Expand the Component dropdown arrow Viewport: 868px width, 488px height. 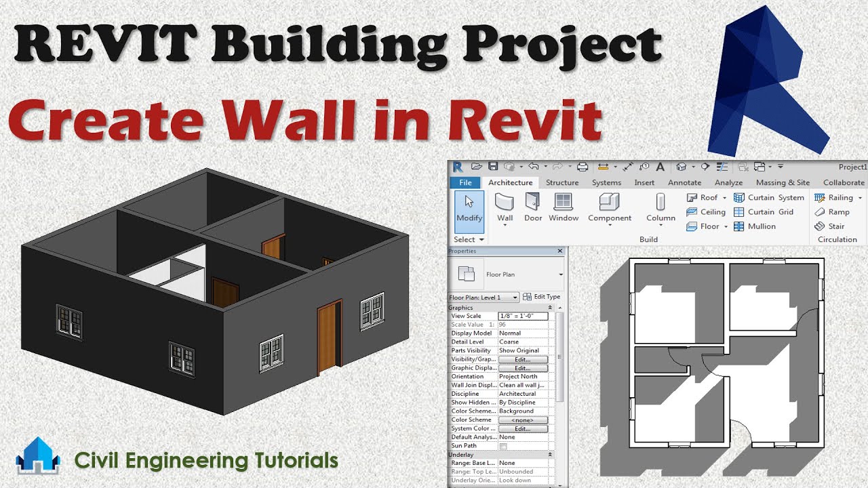(x=610, y=224)
